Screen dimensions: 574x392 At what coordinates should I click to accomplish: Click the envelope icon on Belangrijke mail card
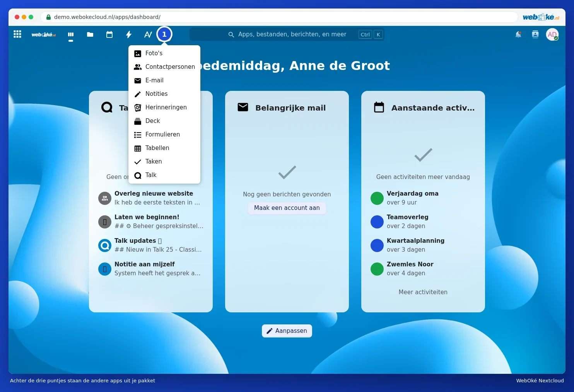(243, 107)
